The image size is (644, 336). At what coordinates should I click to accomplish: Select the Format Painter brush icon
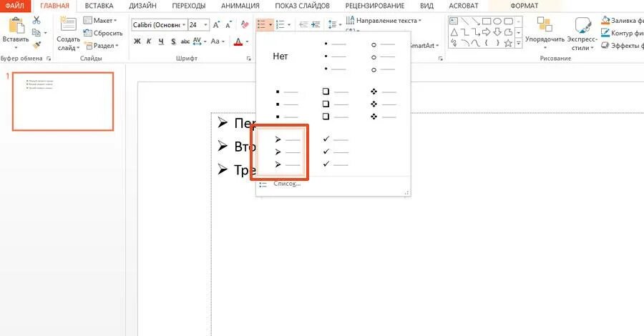(x=36, y=45)
